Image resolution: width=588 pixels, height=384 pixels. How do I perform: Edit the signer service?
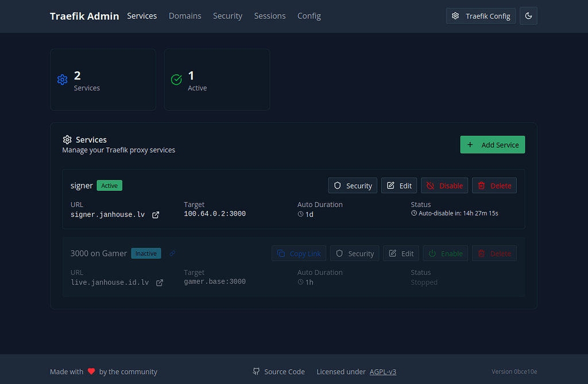[x=399, y=186]
